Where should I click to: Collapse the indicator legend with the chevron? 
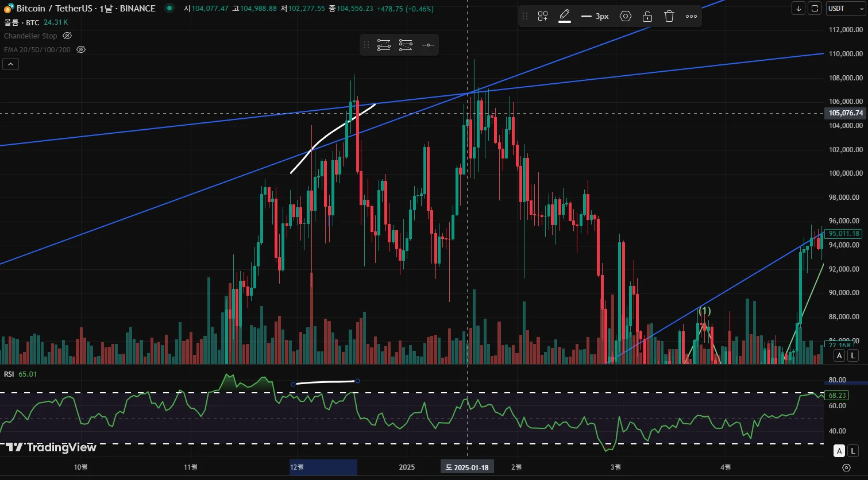10,64
